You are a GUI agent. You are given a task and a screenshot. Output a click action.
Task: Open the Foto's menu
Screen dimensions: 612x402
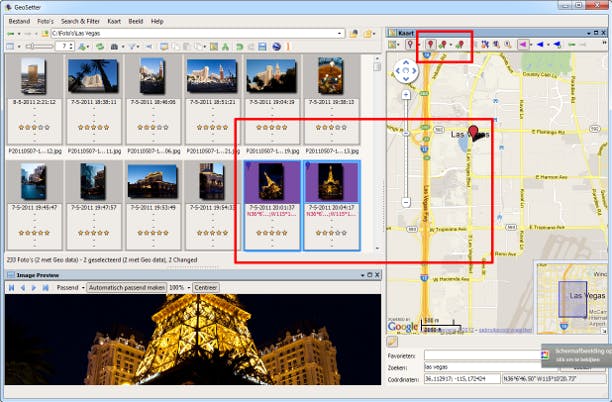tap(45, 21)
